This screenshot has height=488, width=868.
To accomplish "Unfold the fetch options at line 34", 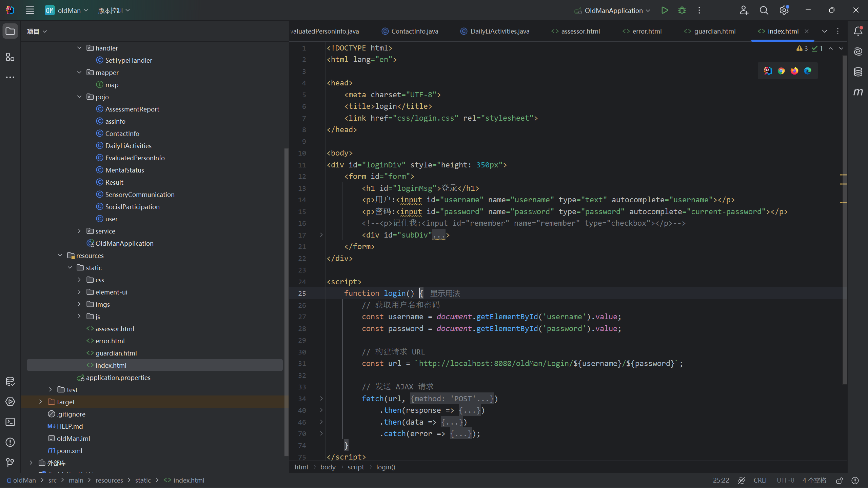I will [x=321, y=399].
